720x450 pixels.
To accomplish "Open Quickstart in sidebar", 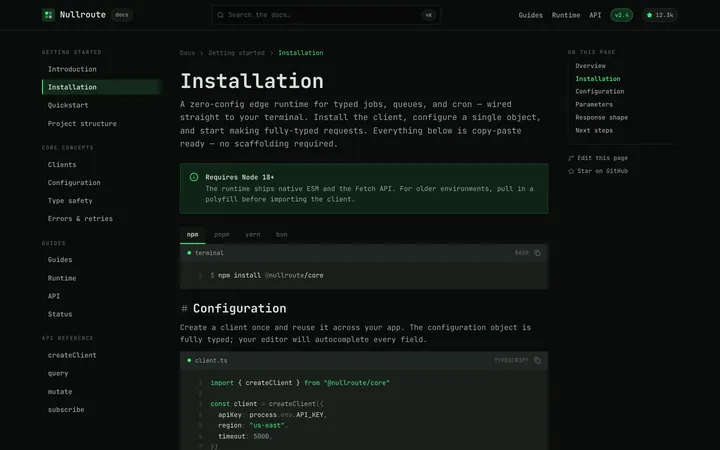I will (x=68, y=105).
